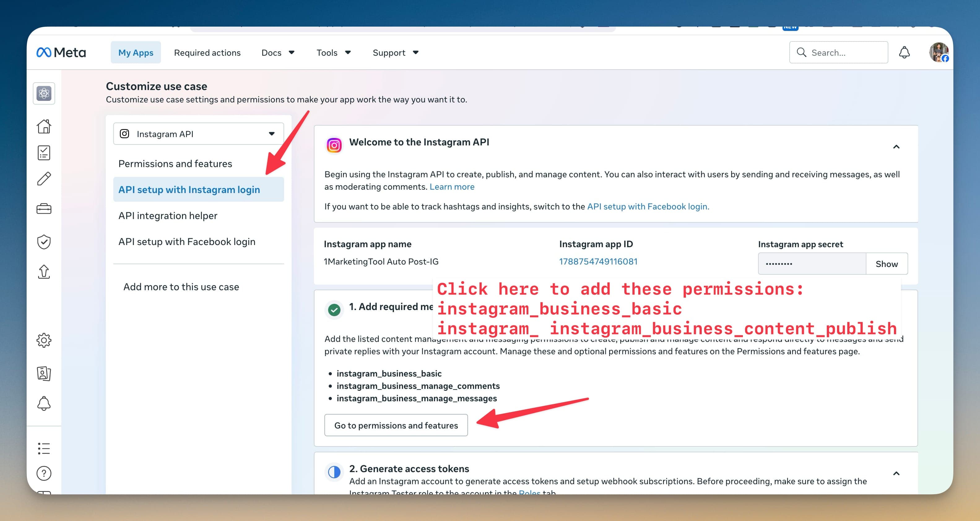Viewport: 980px width, 521px height.
Task: Select API setup with Instagram login
Action: click(x=199, y=189)
